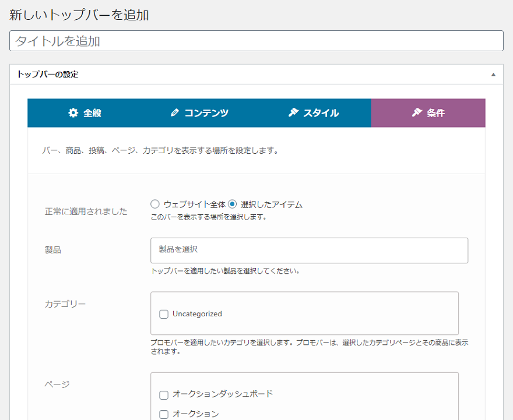Click the gear icon on the 全般 tab
The height and width of the screenshot is (420, 513).
(73, 113)
